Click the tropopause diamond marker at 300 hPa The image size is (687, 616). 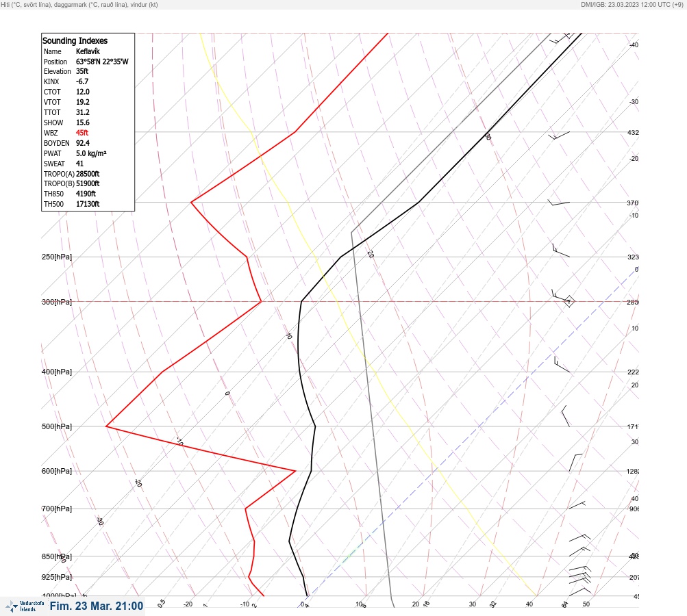pyautogui.click(x=569, y=301)
